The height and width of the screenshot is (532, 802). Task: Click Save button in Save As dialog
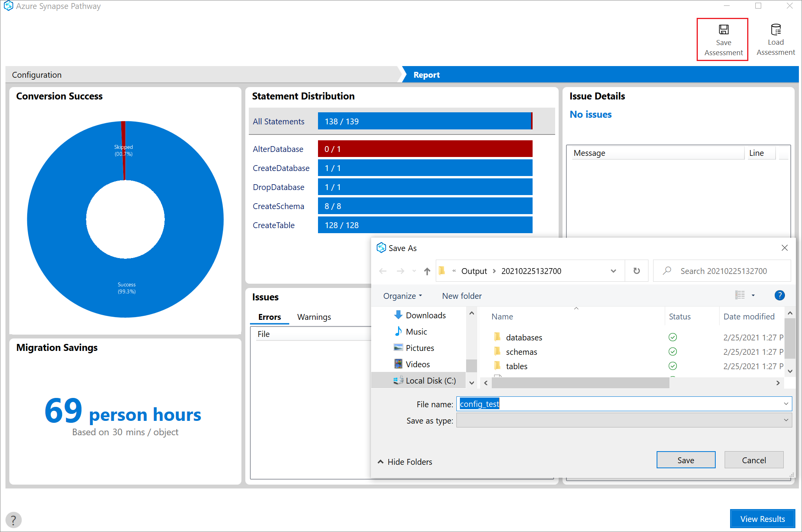(686, 459)
